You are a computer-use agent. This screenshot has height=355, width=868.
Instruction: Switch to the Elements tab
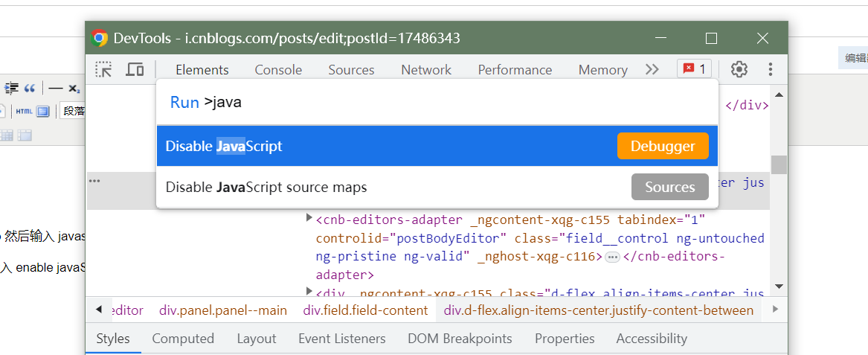pyautogui.click(x=202, y=70)
